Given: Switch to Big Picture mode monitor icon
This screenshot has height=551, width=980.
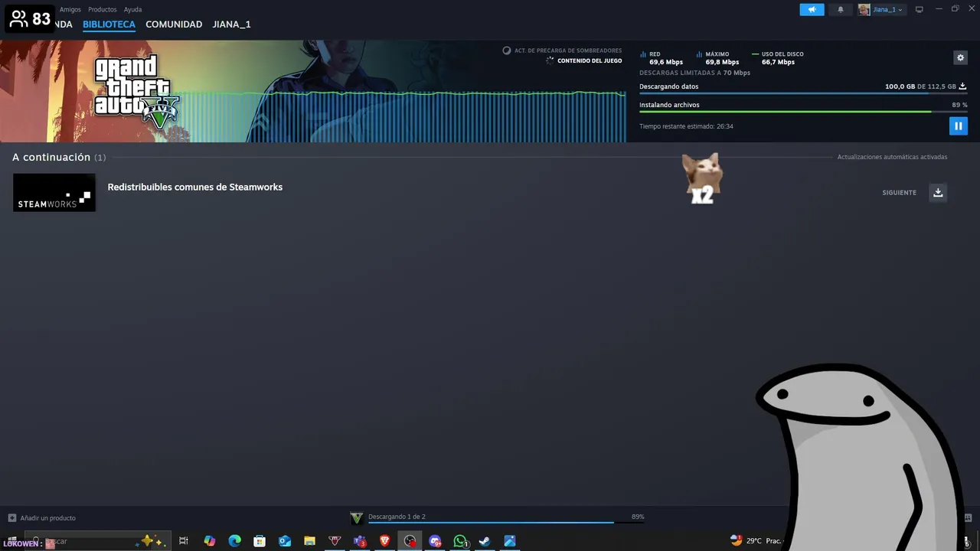Looking at the screenshot, I should click(x=919, y=9).
